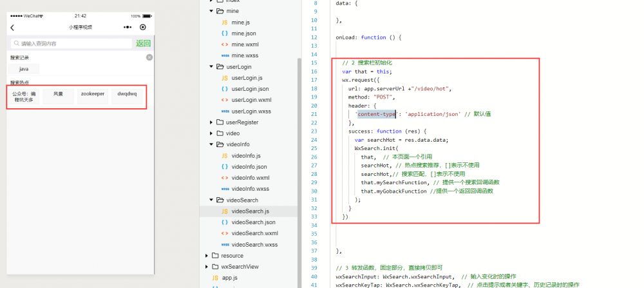The width and height of the screenshot is (644, 288).
Task: Click the JS icon of userLogin.js
Action: pos(225,78)
